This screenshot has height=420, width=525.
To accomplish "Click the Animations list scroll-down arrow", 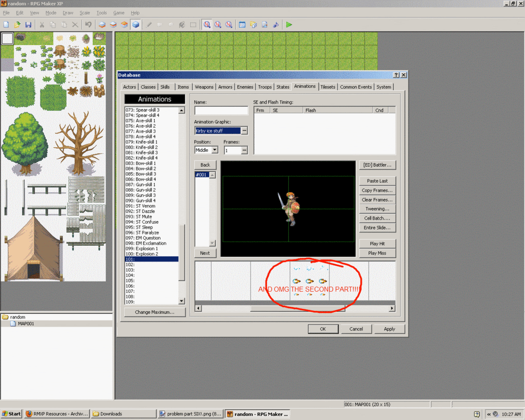I will pos(181,301).
